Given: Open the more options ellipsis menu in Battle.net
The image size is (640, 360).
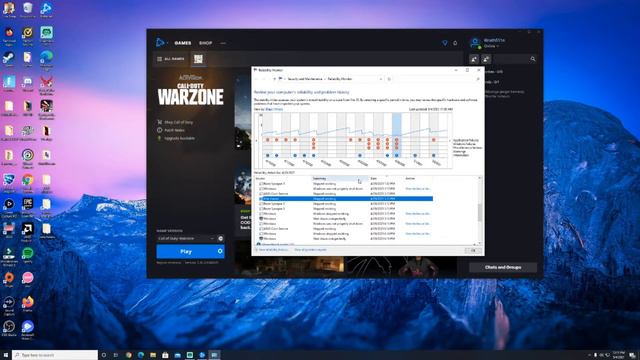Looking at the screenshot, I should (x=223, y=43).
